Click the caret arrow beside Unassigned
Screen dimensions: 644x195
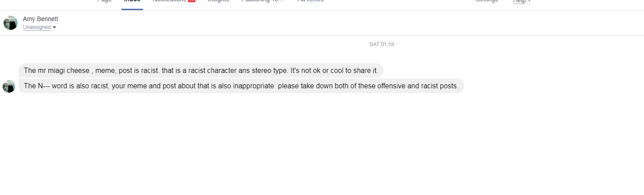pos(55,28)
